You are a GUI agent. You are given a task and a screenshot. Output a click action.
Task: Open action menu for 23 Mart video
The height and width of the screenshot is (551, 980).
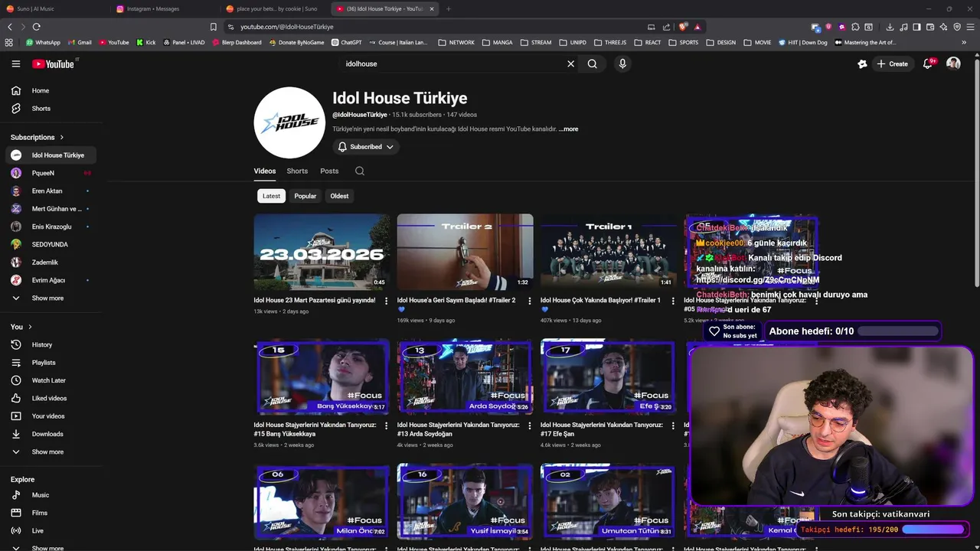[386, 301]
